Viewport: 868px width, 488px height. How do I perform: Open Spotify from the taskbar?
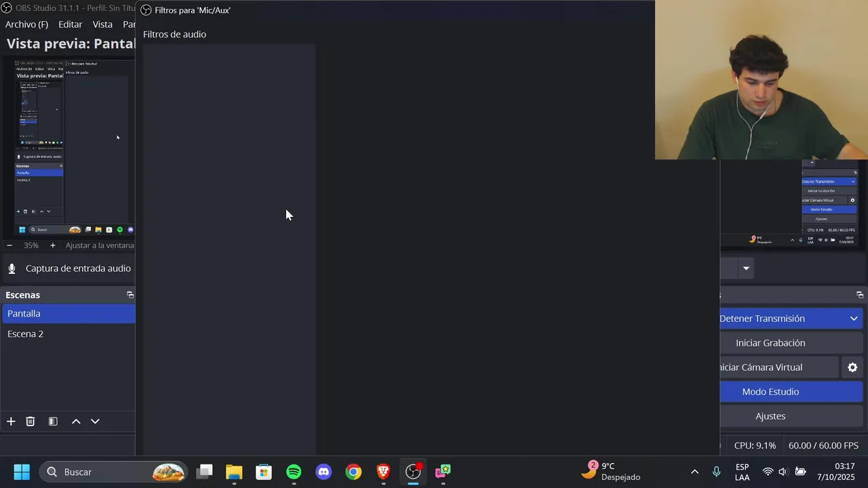click(294, 472)
